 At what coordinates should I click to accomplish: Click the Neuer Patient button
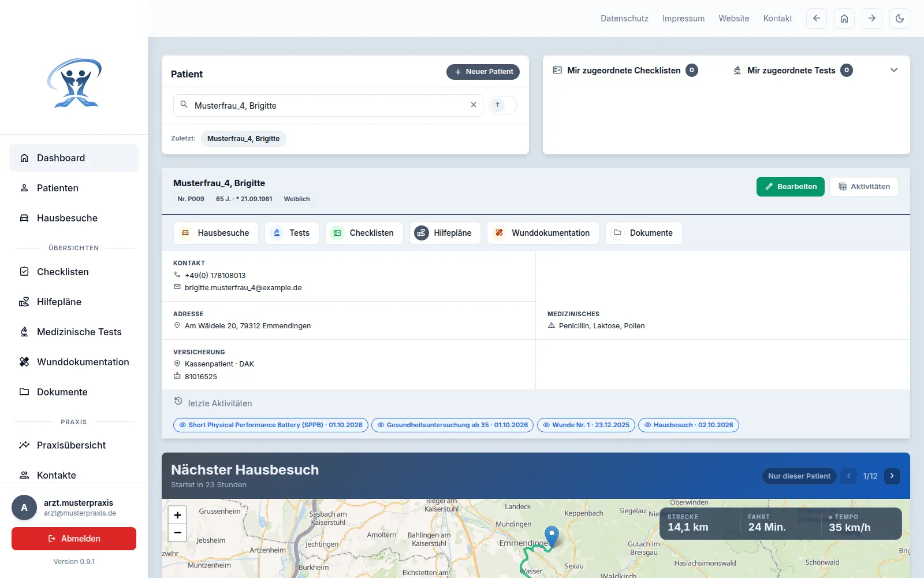(483, 72)
